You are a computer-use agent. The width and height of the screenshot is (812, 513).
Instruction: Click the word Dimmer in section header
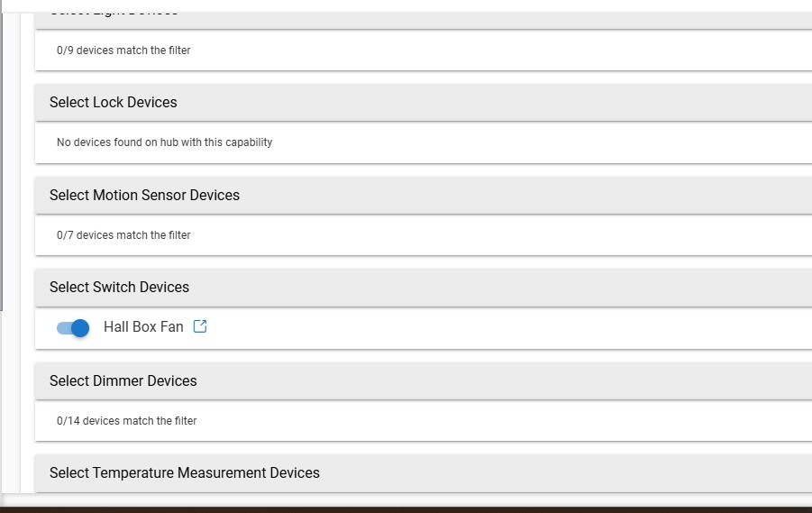coord(118,380)
